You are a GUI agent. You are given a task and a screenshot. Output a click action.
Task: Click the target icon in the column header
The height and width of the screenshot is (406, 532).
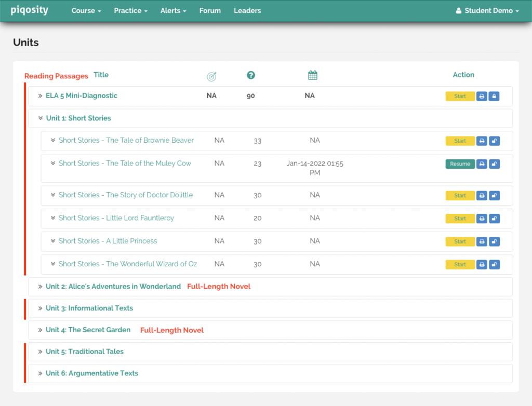point(211,76)
